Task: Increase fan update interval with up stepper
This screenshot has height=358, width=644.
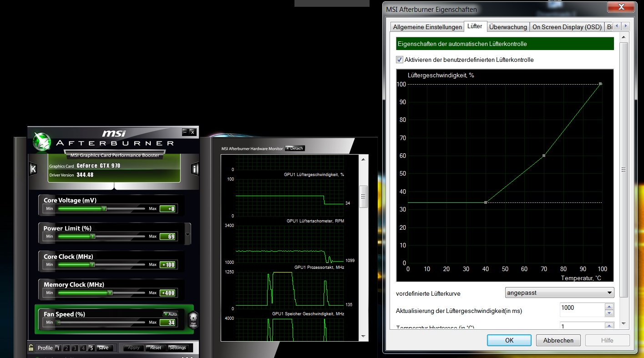Action: point(609,306)
